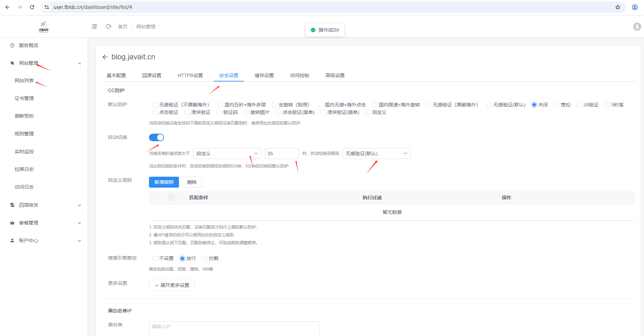Go back with the browser back arrow

coord(8,7)
